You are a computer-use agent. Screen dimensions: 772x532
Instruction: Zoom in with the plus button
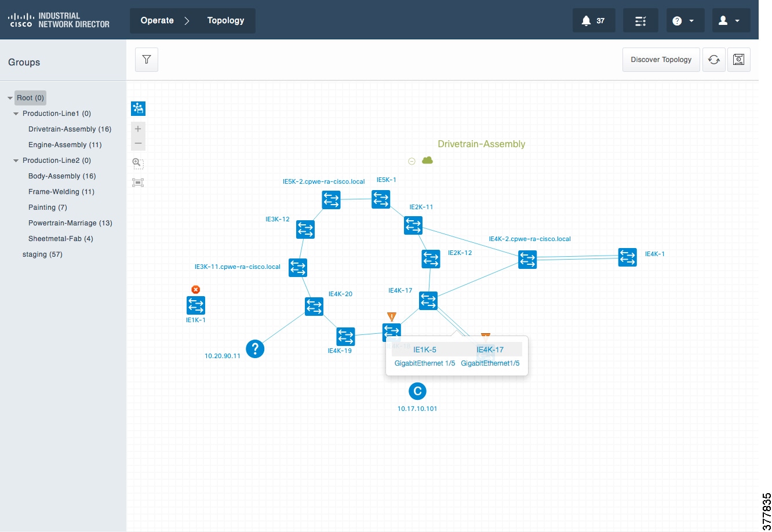(x=138, y=129)
